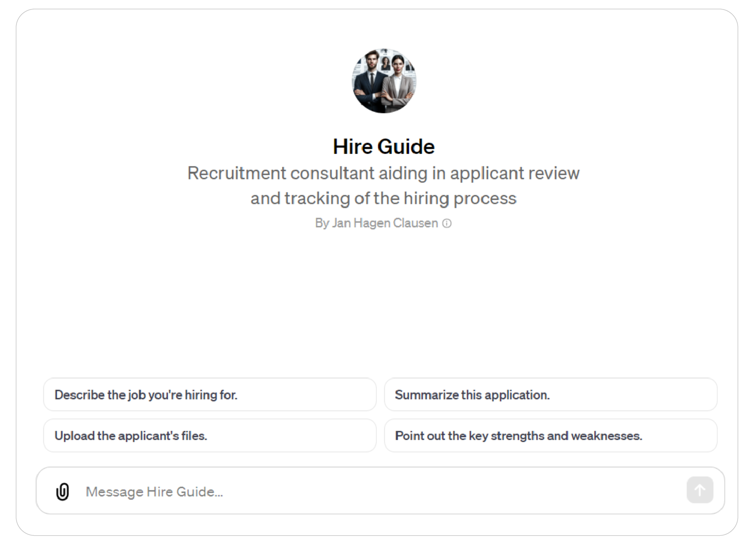Click the send message arrow button

700,490
